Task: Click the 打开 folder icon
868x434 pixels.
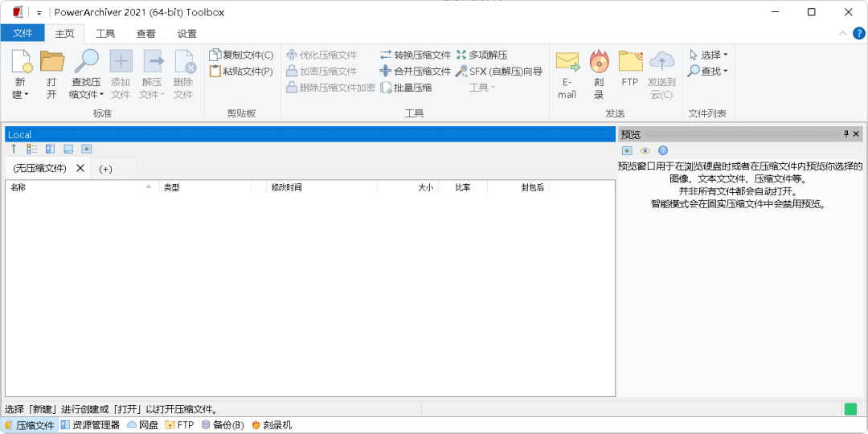Action: point(52,61)
